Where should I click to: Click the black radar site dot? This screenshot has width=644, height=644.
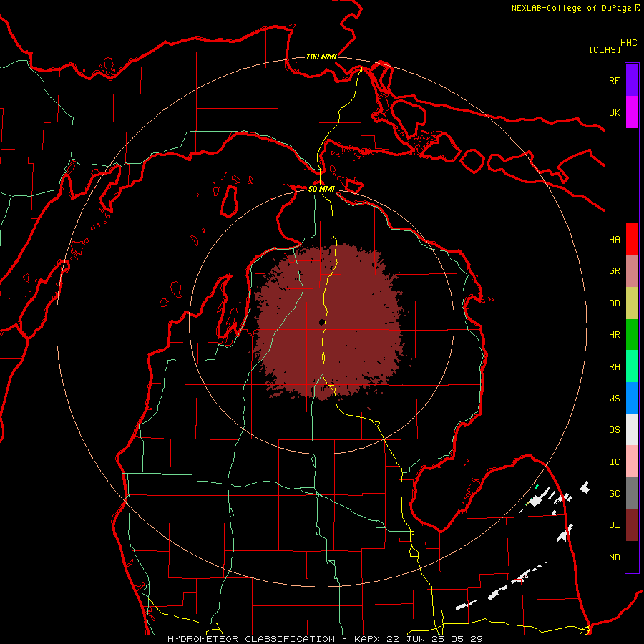322,322
